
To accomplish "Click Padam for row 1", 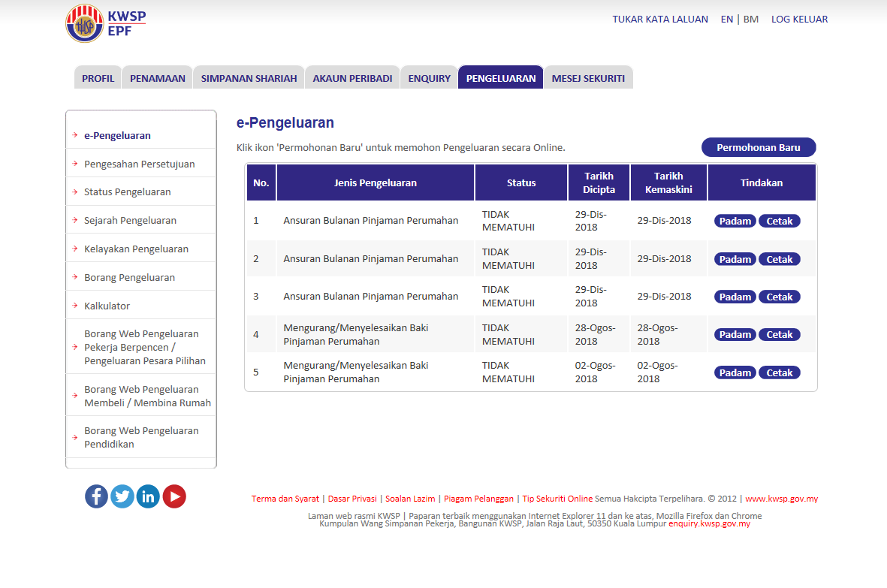I will click(735, 221).
